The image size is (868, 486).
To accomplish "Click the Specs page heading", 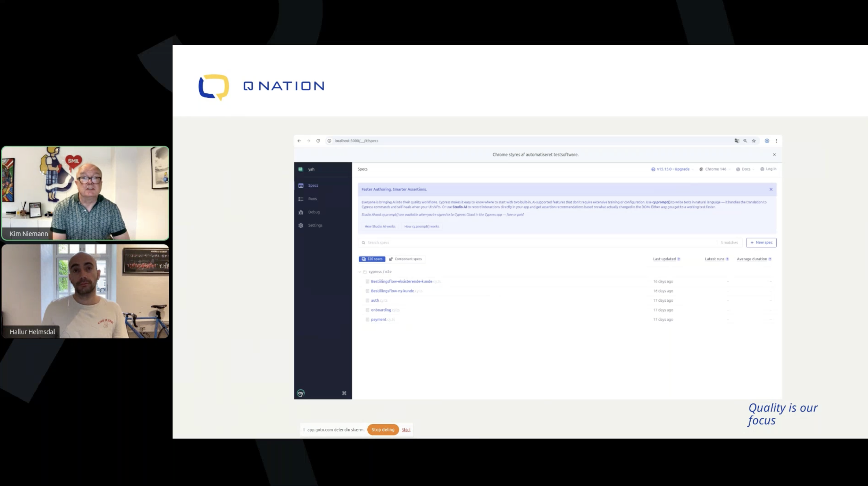I will (362, 169).
